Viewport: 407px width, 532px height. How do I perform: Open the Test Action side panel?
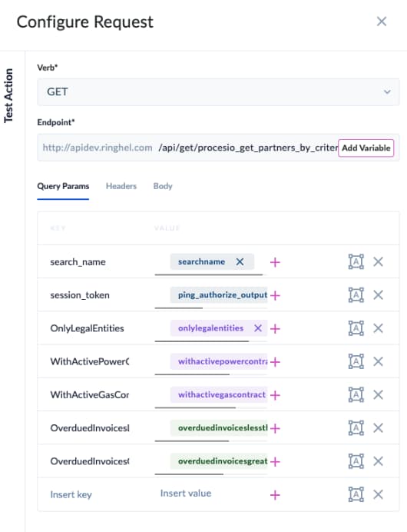pos(8,95)
